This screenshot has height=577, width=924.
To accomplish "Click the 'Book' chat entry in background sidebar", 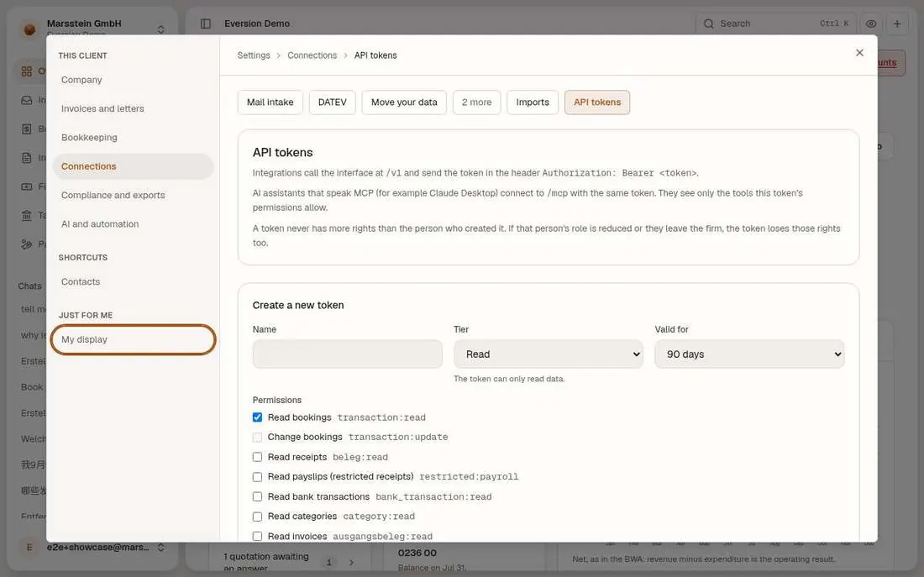I will click(32, 387).
